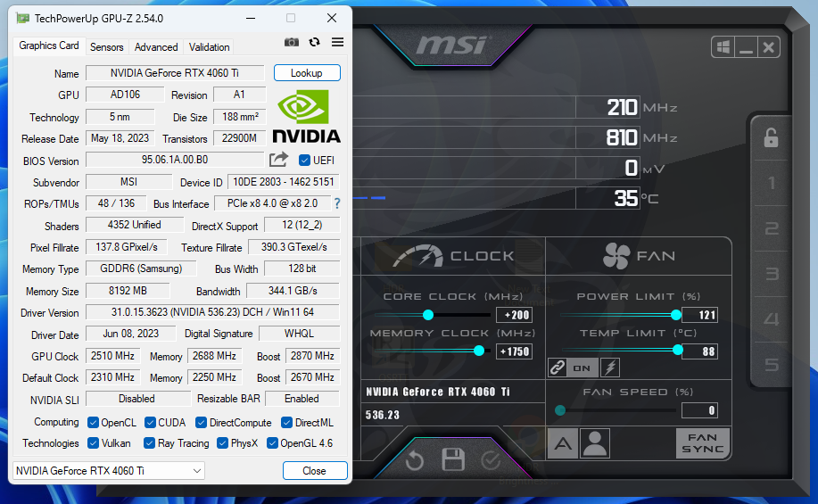Toggle the Ray Tracing checkbox

[149, 443]
